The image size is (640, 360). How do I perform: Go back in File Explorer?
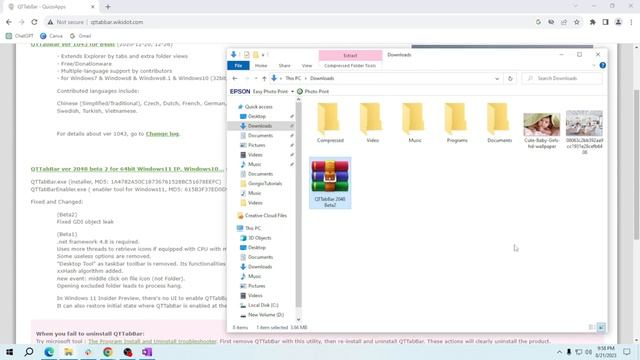tap(235, 78)
